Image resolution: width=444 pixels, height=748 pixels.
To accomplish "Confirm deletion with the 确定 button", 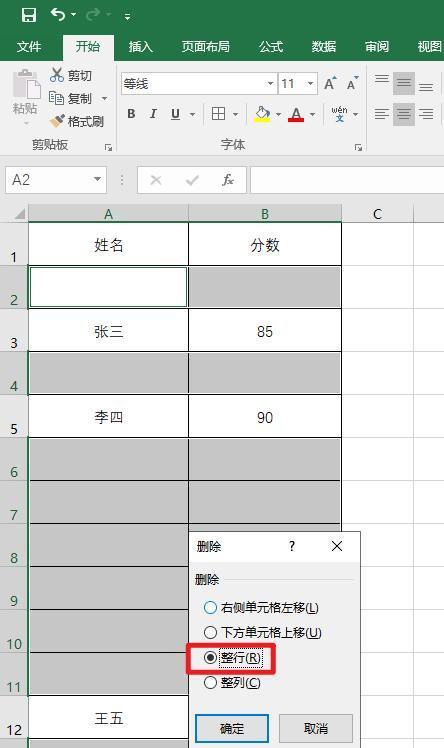I will (232, 728).
